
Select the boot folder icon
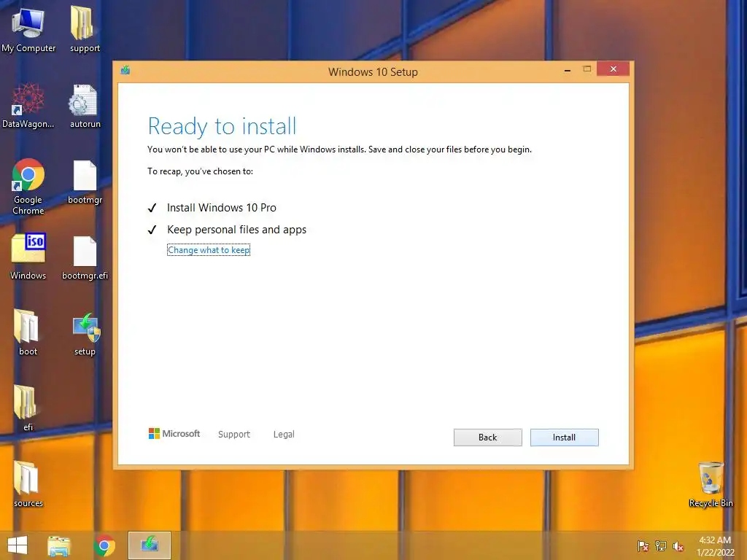pyautogui.click(x=28, y=332)
